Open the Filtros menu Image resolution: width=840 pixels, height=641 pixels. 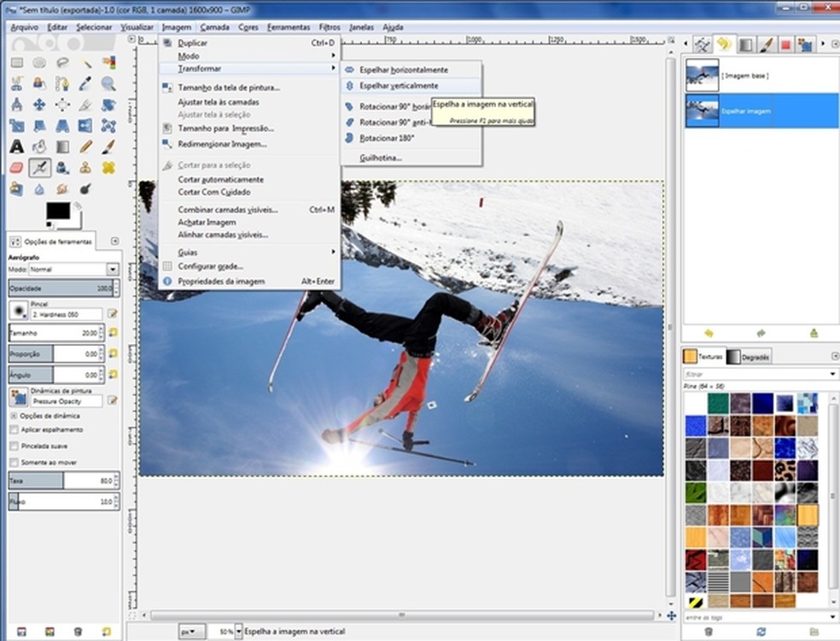click(x=330, y=27)
